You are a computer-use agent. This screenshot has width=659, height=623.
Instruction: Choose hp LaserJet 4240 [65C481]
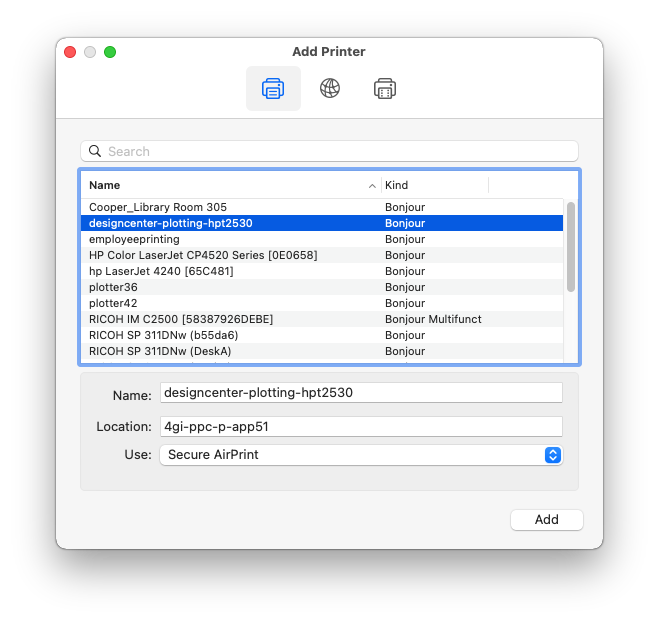[322, 271]
